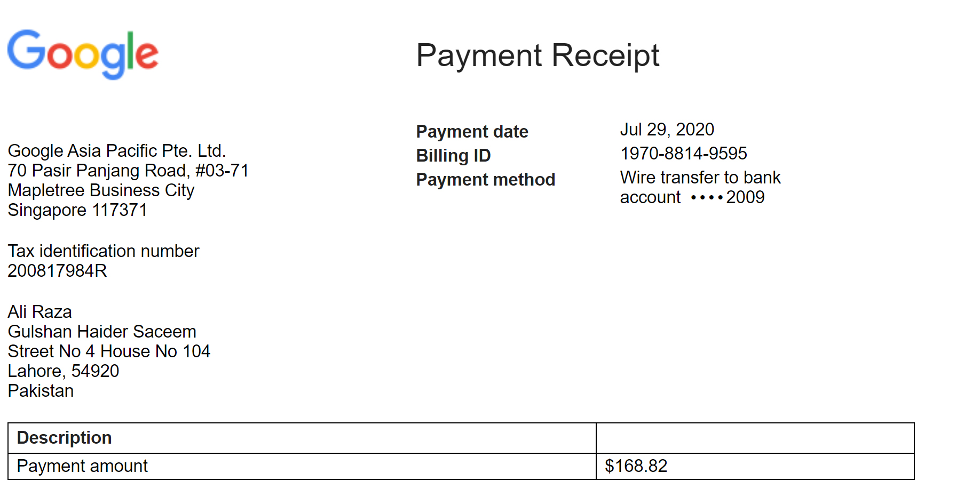Click the 70 Pasir Panjang Road address

point(128,171)
